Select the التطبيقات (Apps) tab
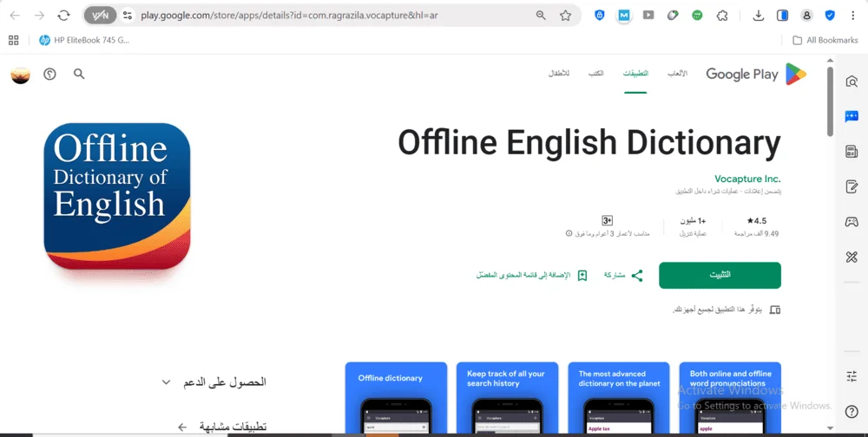 (x=635, y=74)
